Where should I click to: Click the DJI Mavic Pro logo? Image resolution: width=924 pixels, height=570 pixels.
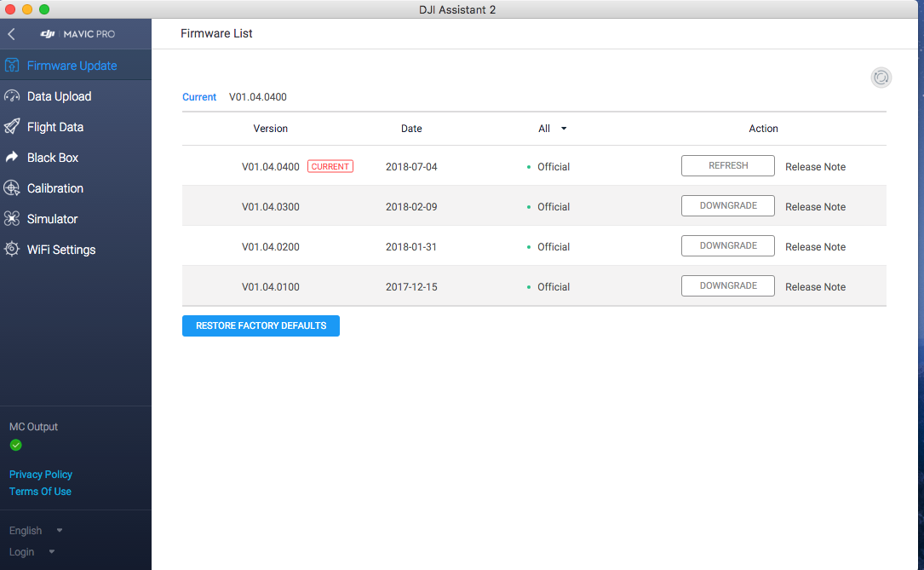77,34
